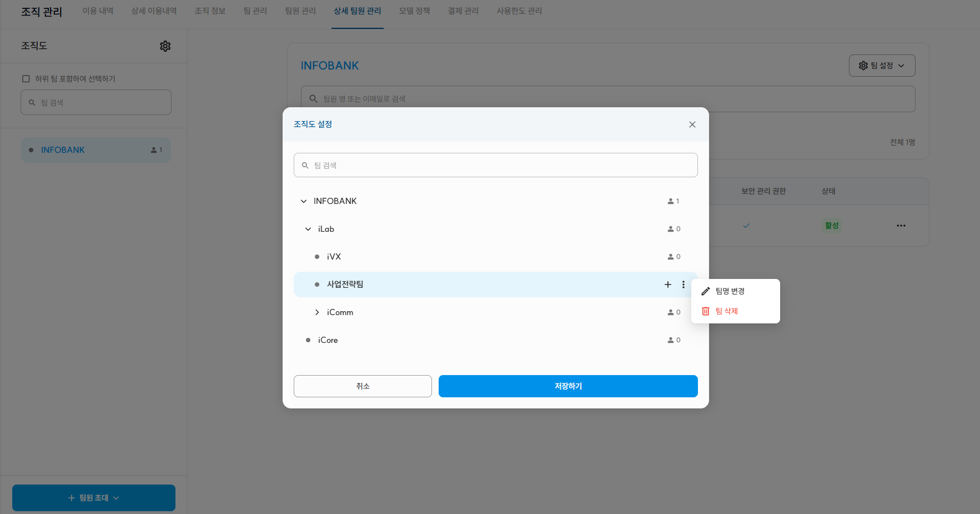Click the organization chart settings gear icon
Image resolution: width=980 pixels, height=514 pixels.
pyautogui.click(x=165, y=46)
